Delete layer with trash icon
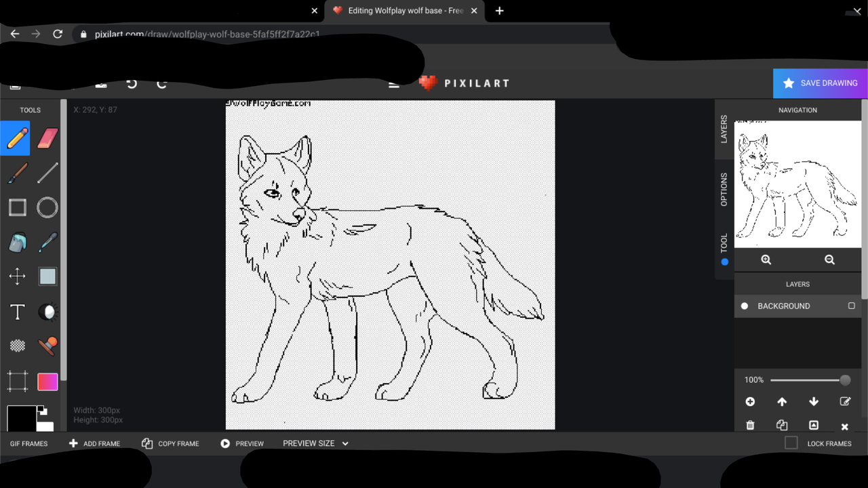Image resolution: width=868 pixels, height=488 pixels. pos(750,426)
